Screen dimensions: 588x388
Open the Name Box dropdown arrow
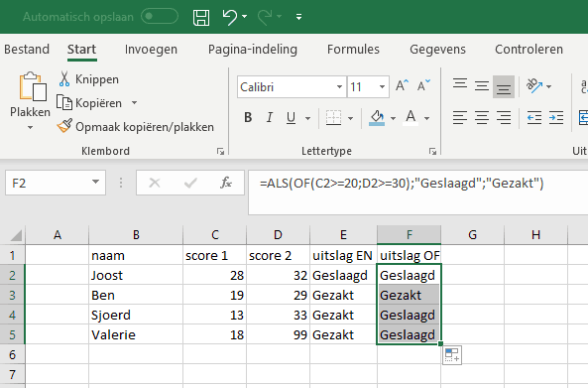point(95,183)
